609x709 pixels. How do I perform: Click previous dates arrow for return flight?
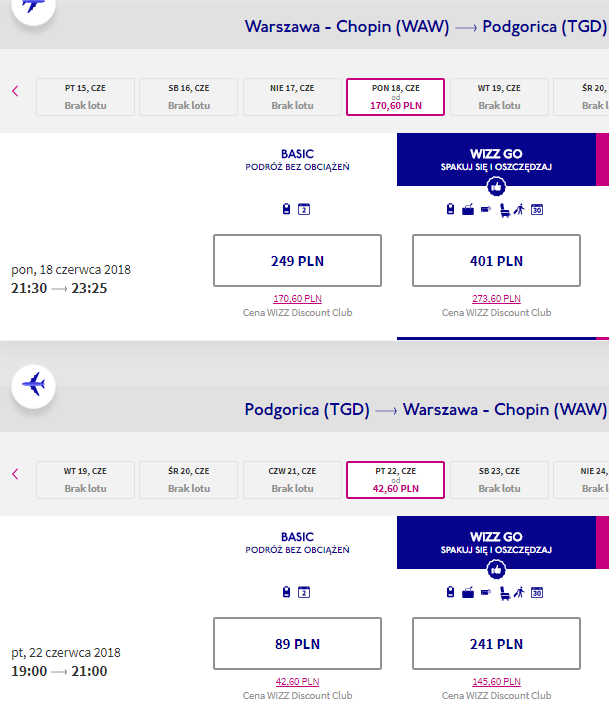[x=15, y=474]
